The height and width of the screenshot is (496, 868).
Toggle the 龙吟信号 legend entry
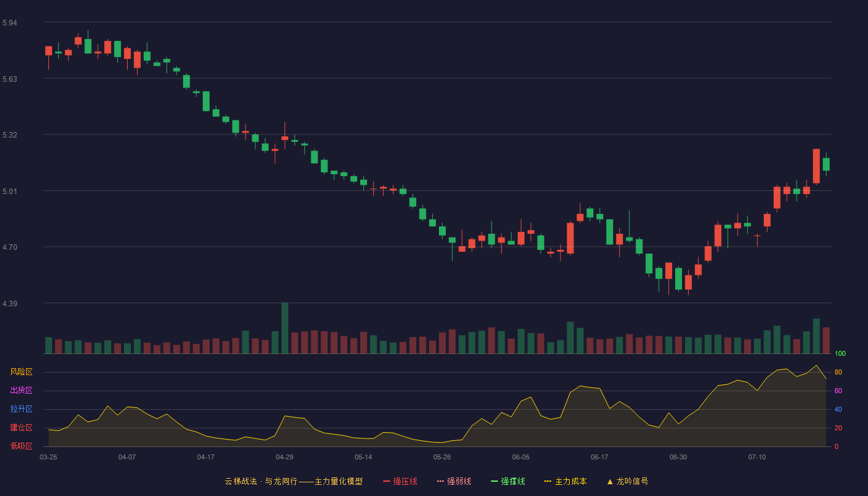(627, 481)
